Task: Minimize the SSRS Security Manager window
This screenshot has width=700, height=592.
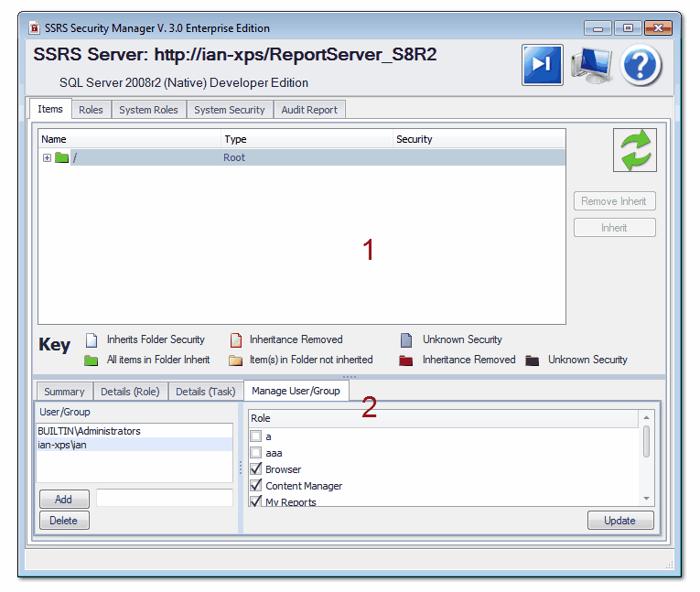Action: pos(598,28)
